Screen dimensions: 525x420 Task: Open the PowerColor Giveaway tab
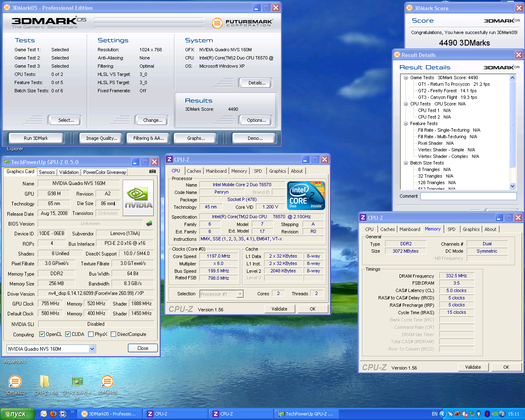(x=105, y=172)
